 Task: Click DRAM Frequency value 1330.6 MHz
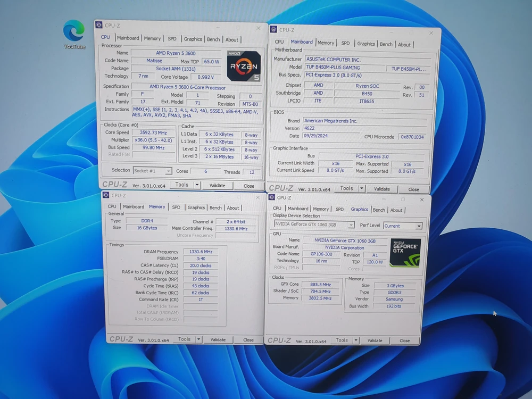(201, 252)
